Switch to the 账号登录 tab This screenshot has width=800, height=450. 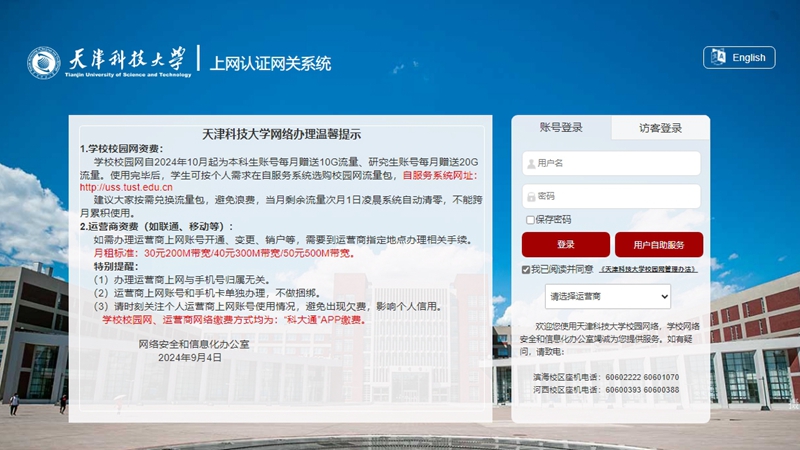point(561,128)
